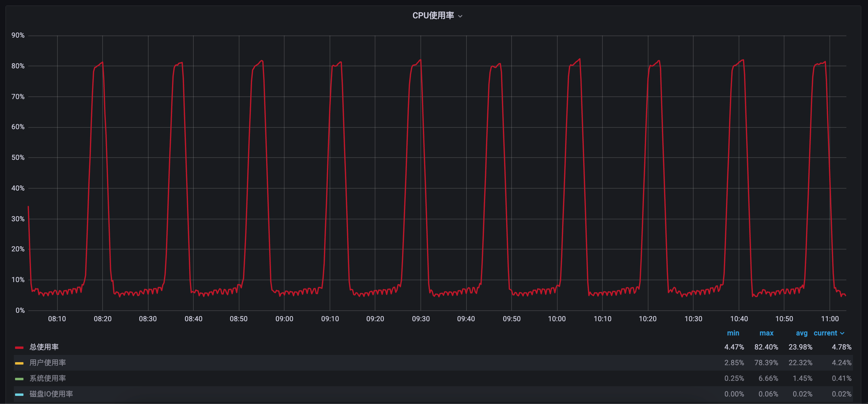Click the sort arrow next to current

point(842,334)
